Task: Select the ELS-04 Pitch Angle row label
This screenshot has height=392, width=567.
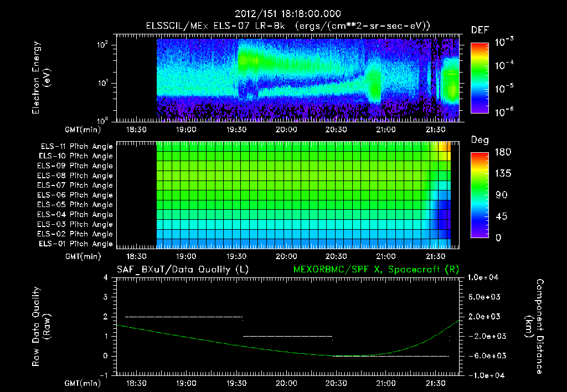Action: coord(75,215)
